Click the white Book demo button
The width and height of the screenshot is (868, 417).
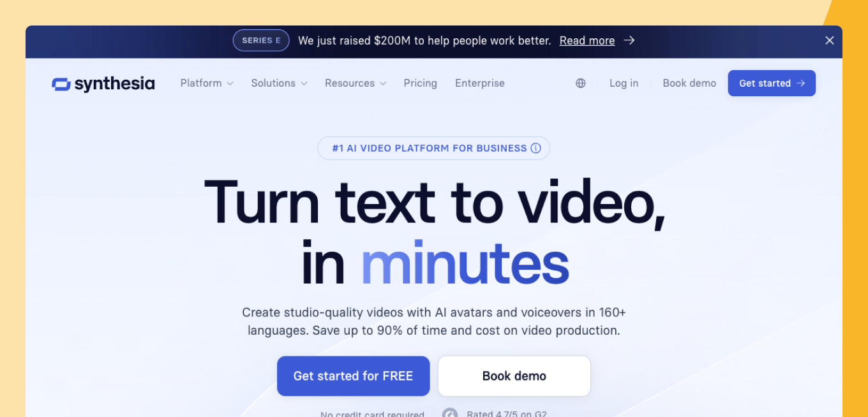click(514, 376)
